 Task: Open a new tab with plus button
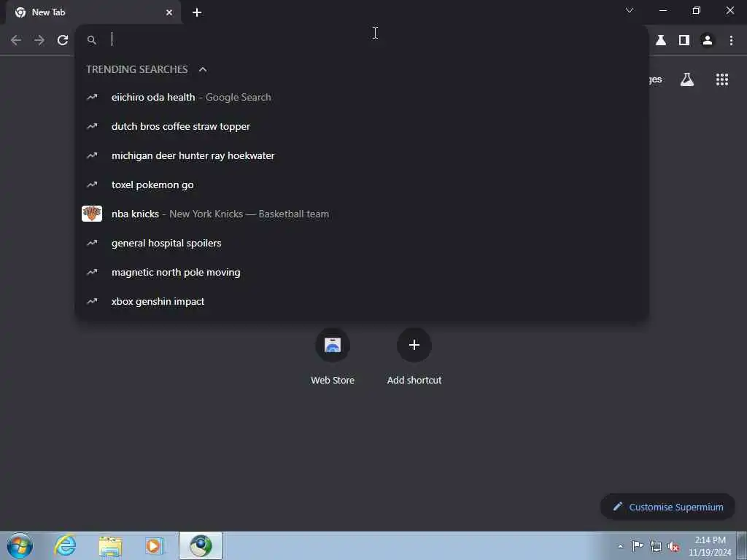click(197, 12)
